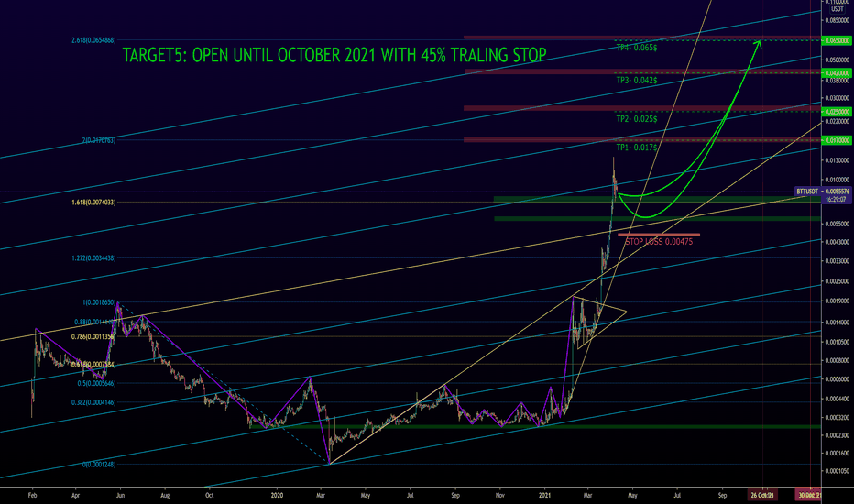Image resolution: width=854 pixels, height=504 pixels.
Task: Click the 1.618(0.0074033) Fibonacci level label
Action: 93,203
